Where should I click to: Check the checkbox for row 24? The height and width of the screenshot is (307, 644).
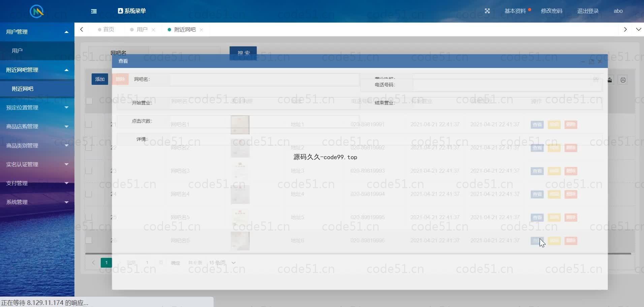click(89, 194)
